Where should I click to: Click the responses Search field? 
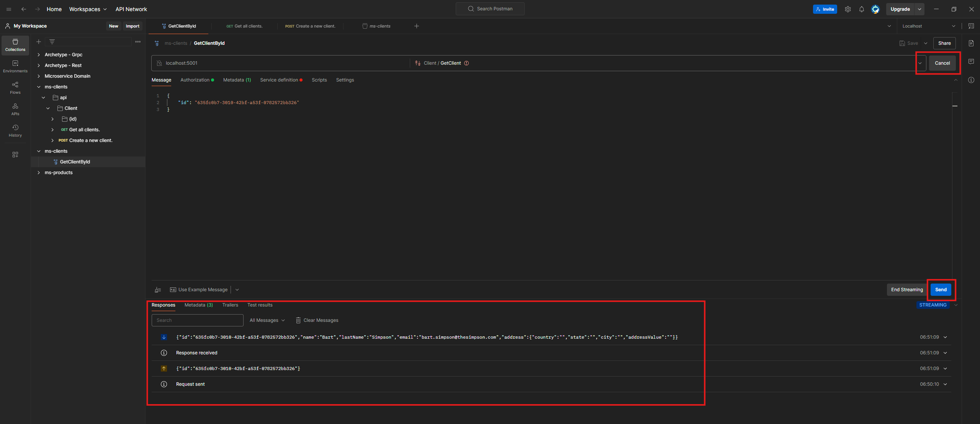tap(198, 320)
